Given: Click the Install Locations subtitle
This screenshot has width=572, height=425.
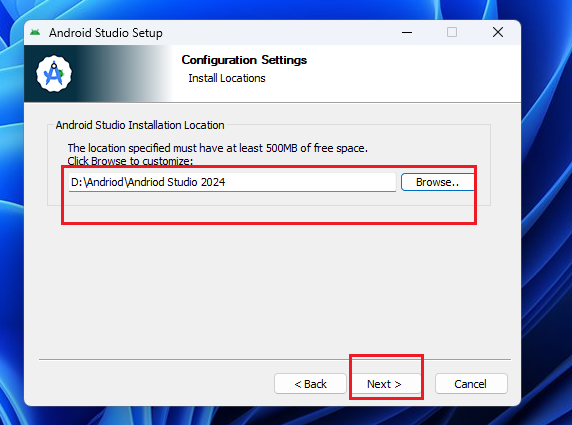Looking at the screenshot, I should (227, 78).
